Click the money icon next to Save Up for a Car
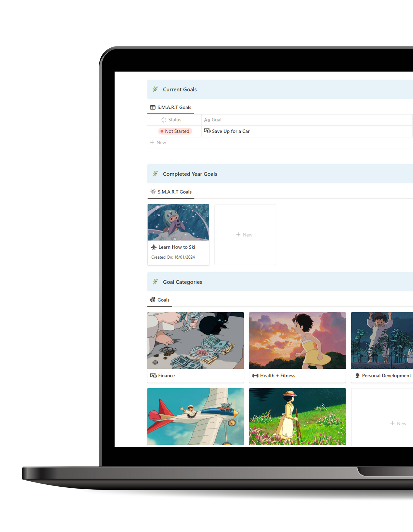 (207, 131)
